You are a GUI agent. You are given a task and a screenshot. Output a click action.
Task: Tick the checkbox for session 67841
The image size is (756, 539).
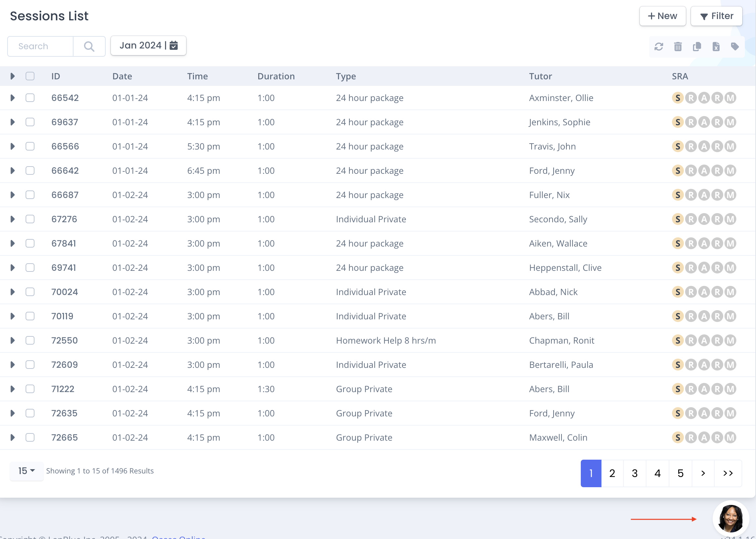[x=30, y=243]
